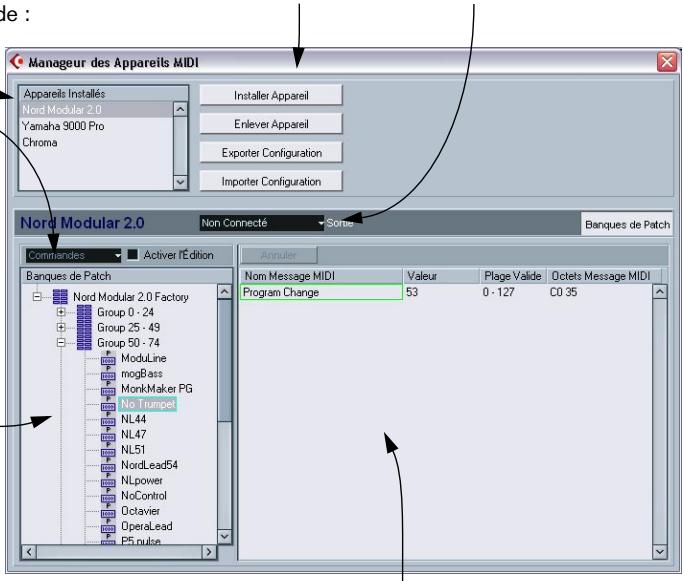This screenshot has width=684, height=581.
Task: Collapse the Group 50 - 74 node
Action: 61,343
